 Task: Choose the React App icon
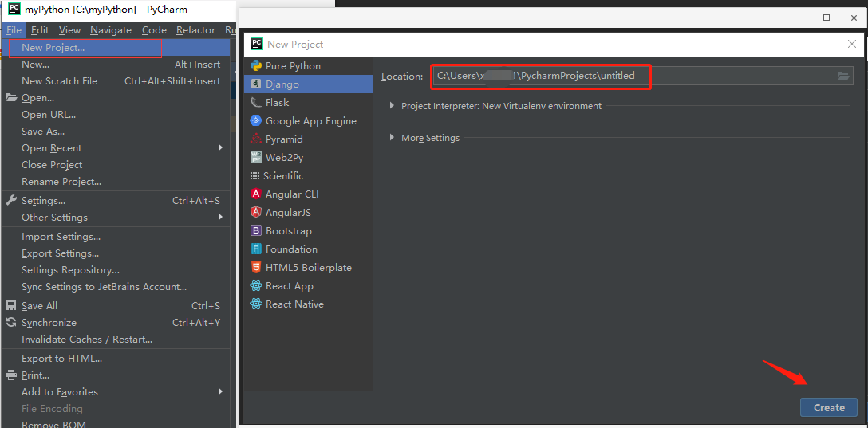tap(256, 286)
